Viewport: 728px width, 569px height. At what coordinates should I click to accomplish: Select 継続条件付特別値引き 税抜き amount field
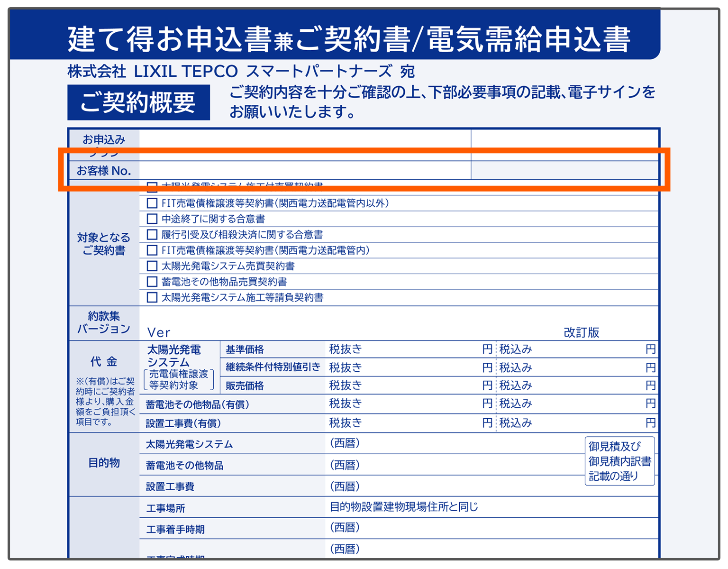pos(422,367)
